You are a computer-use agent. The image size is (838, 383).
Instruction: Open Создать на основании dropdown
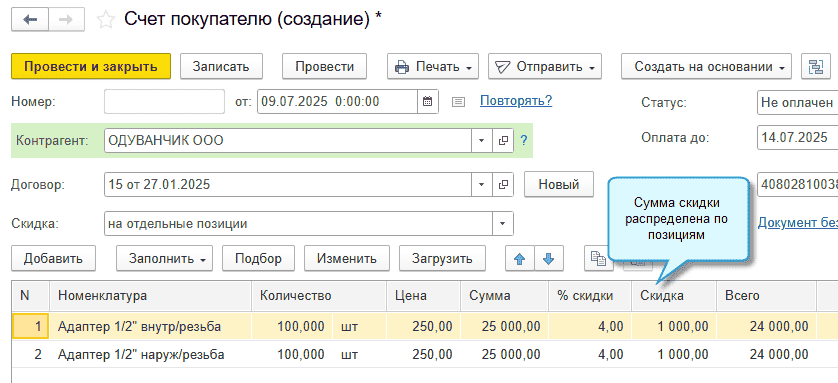pos(706,67)
